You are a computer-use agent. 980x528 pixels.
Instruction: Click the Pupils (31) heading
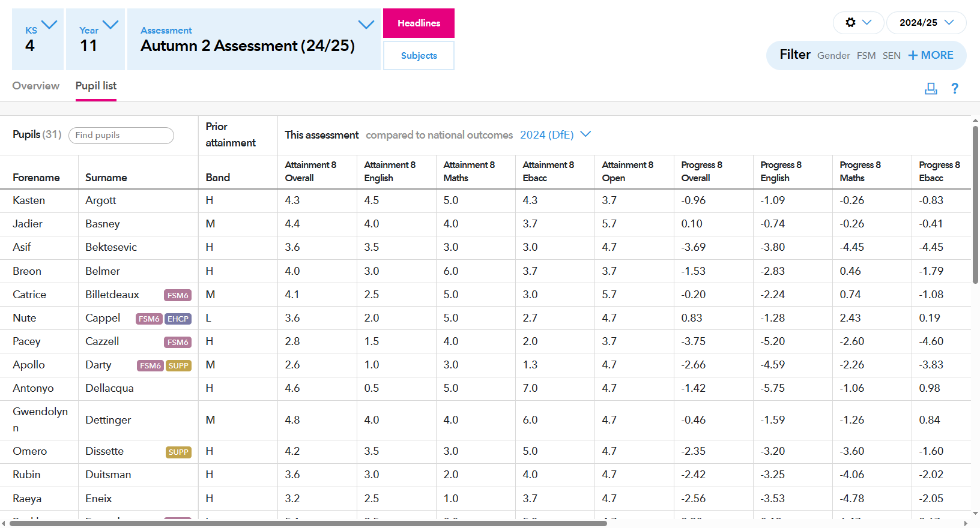(37, 134)
